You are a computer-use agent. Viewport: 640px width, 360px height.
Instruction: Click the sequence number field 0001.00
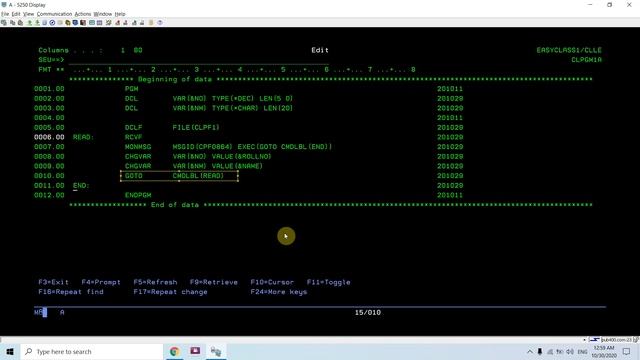click(x=49, y=89)
